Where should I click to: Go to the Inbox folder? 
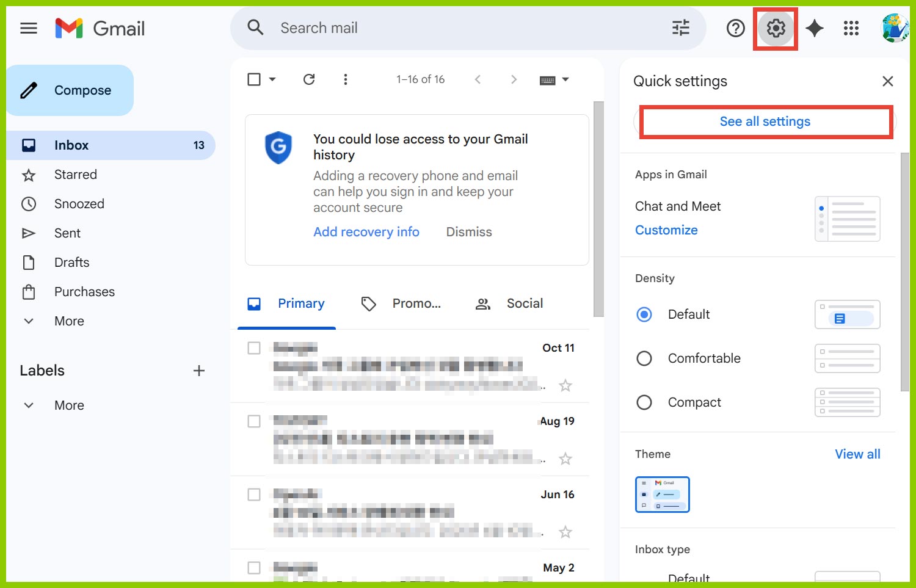111,145
